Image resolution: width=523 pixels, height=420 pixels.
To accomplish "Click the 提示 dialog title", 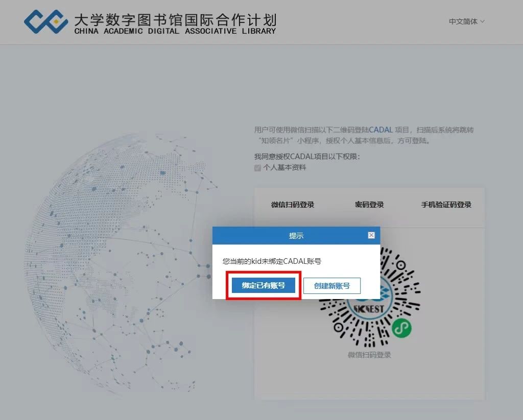I will [x=296, y=236].
